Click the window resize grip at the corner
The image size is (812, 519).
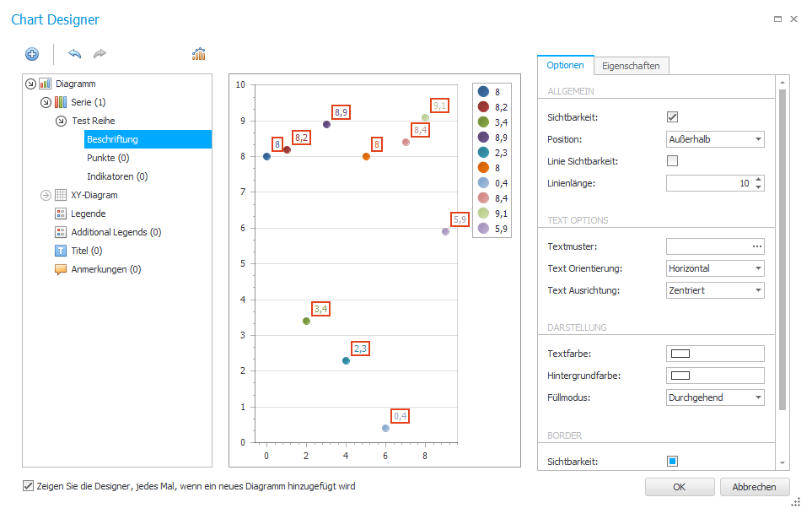796,502
